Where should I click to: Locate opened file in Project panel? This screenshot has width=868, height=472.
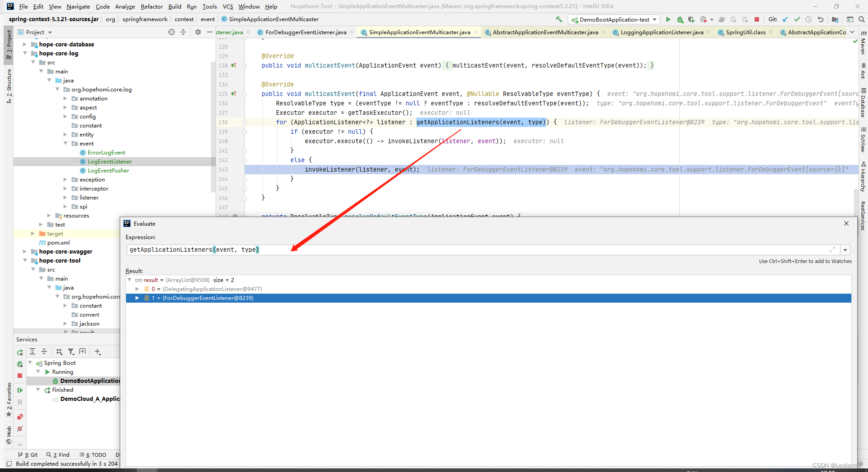(172, 32)
